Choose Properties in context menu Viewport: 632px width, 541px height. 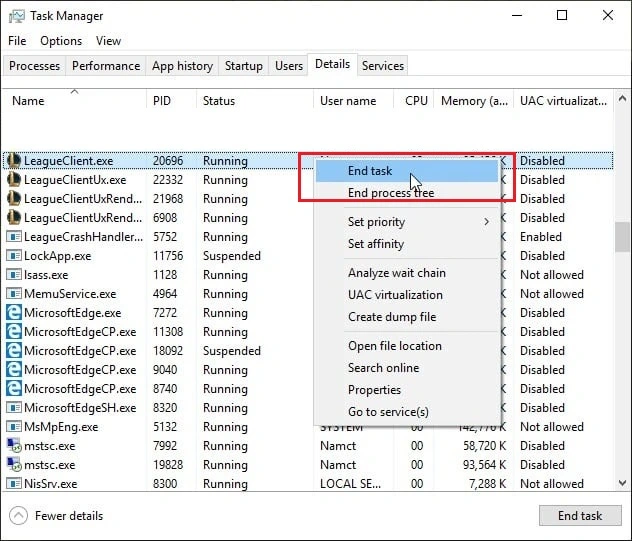click(407, 390)
